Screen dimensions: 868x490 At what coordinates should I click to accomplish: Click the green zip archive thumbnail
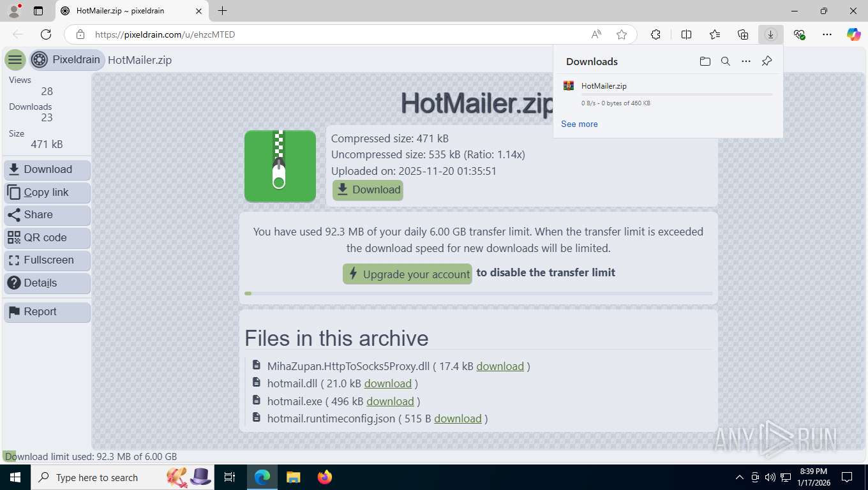point(280,167)
